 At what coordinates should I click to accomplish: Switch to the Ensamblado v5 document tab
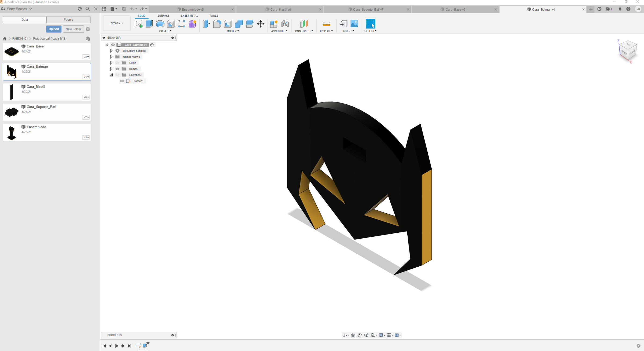point(192,9)
